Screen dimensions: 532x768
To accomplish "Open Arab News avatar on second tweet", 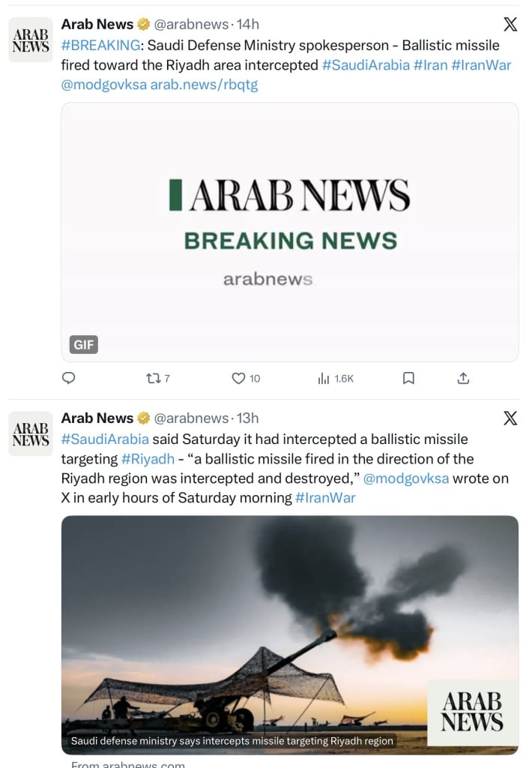I will (x=31, y=434).
